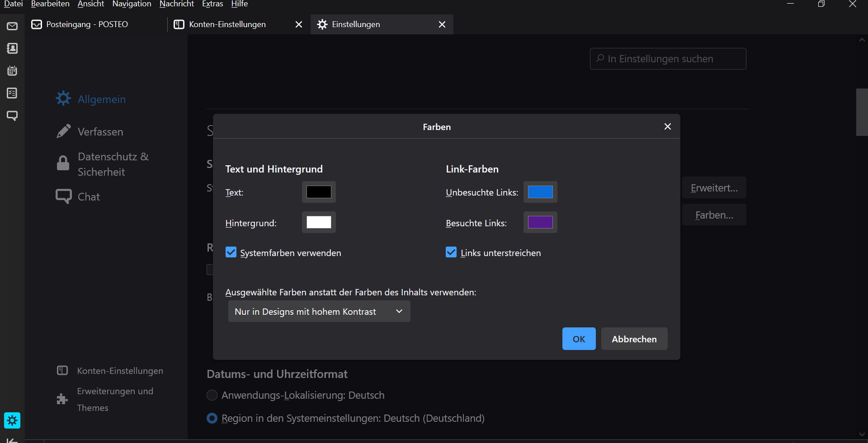Image resolution: width=868 pixels, height=443 pixels.
Task: Switch to Posteingang - POSTEO tab
Action: point(87,24)
